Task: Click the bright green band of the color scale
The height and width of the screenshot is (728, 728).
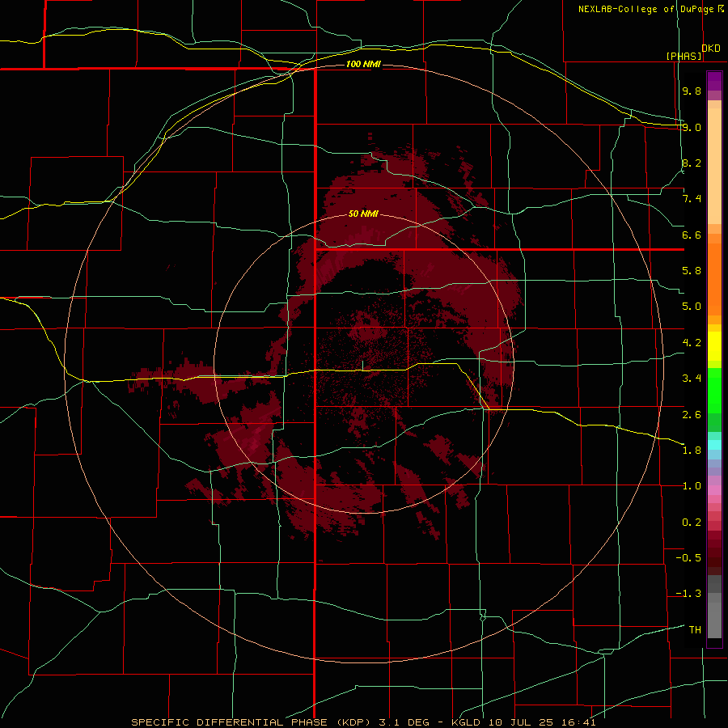Action: click(714, 391)
